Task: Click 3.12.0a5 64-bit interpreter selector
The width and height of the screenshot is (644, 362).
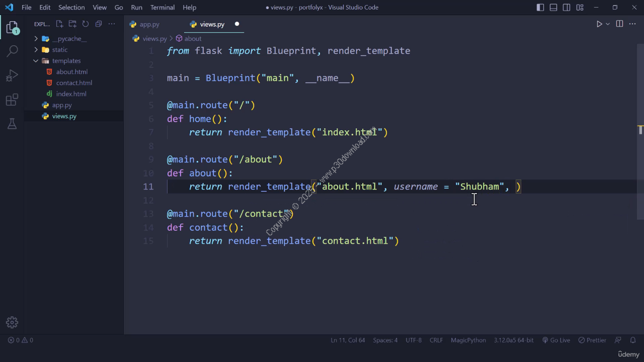Action: [514, 340]
